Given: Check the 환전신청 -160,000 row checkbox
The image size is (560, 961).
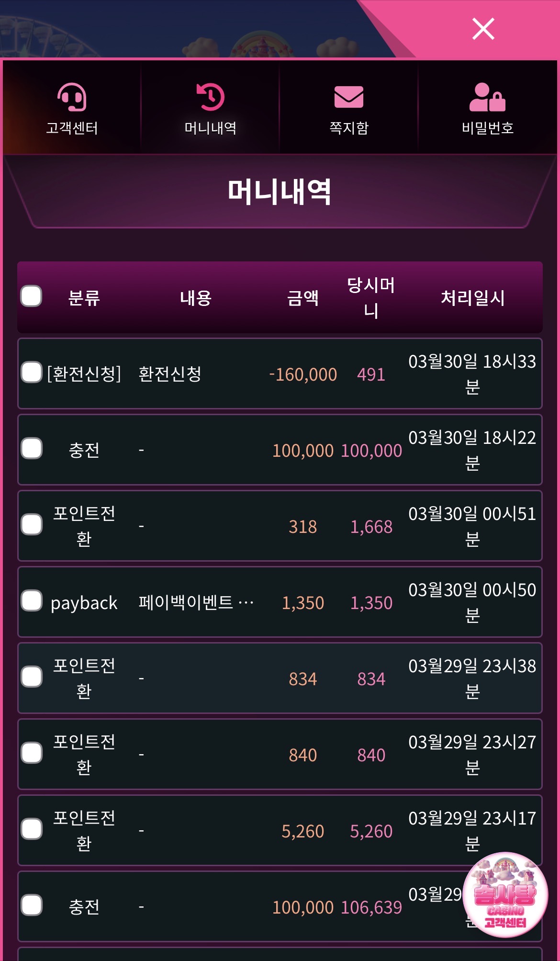Looking at the screenshot, I should point(32,373).
